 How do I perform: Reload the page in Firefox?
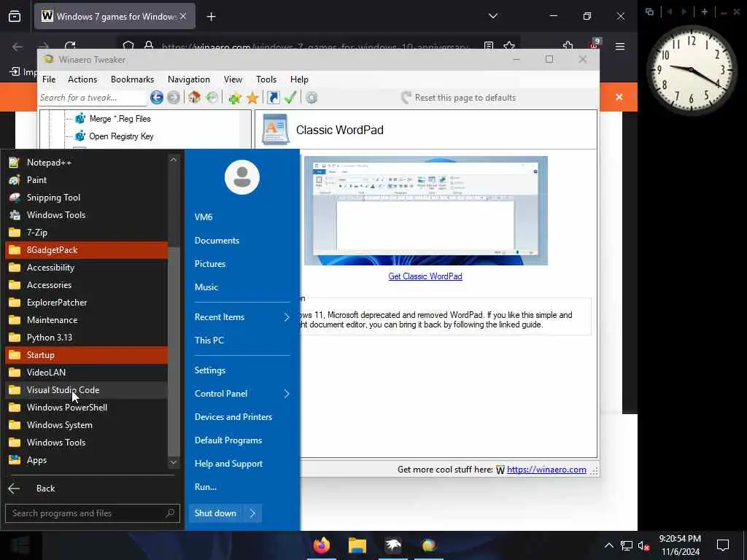[x=70, y=46]
